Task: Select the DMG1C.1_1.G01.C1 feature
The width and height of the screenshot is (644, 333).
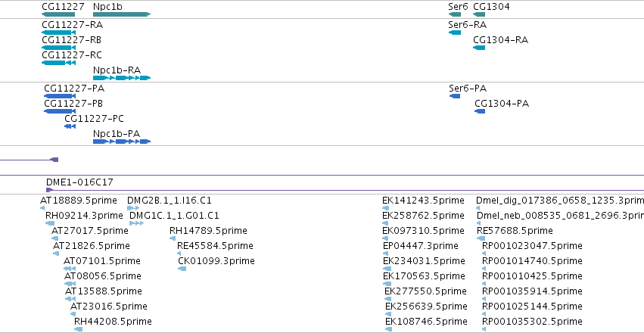Action: click(x=174, y=216)
